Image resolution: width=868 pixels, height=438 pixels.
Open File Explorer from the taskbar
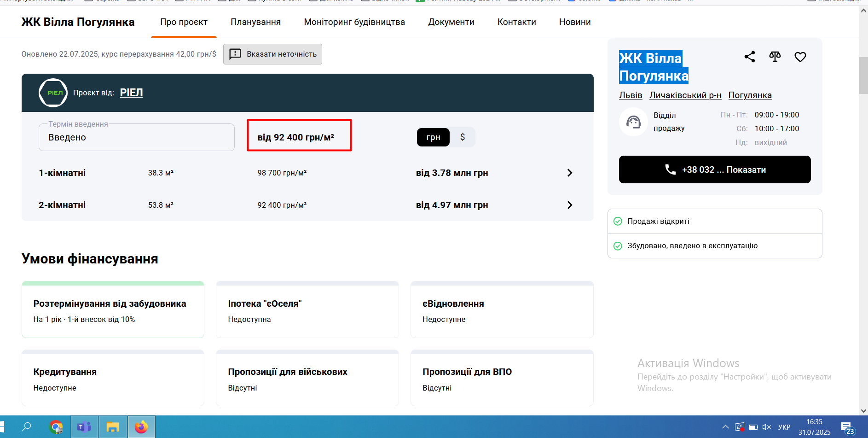click(112, 427)
